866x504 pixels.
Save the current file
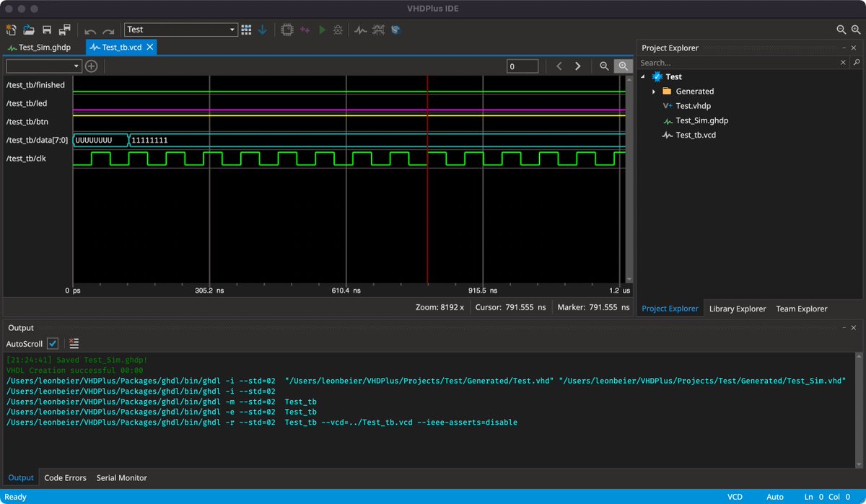pyautogui.click(x=47, y=30)
